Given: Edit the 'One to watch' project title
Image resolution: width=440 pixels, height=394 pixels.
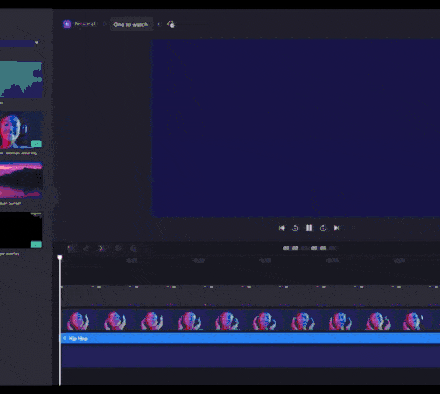Looking at the screenshot, I should pyautogui.click(x=131, y=24).
